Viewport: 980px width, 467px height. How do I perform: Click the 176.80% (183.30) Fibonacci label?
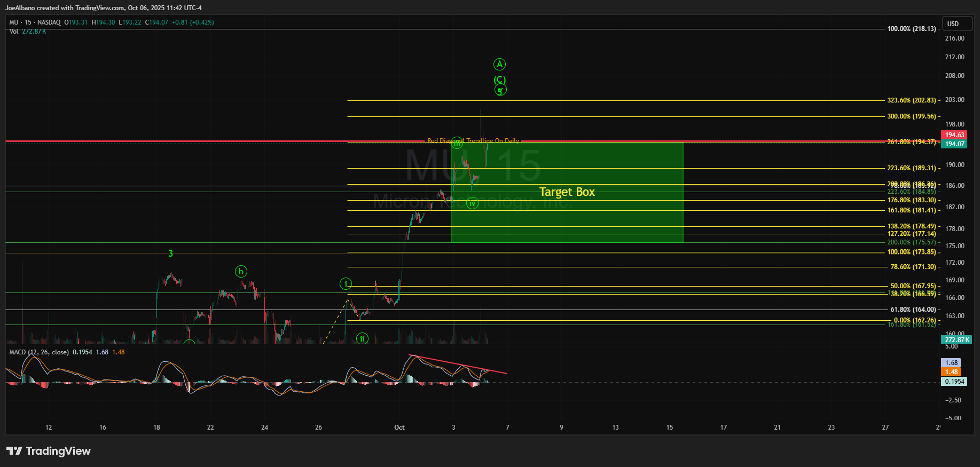click(x=912, y=201)
